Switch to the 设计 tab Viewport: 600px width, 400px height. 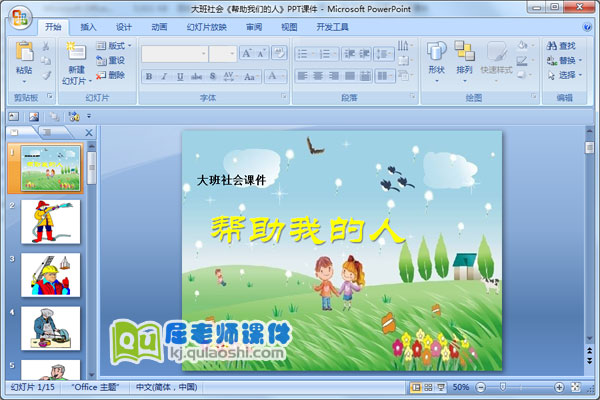click(124, 27)
